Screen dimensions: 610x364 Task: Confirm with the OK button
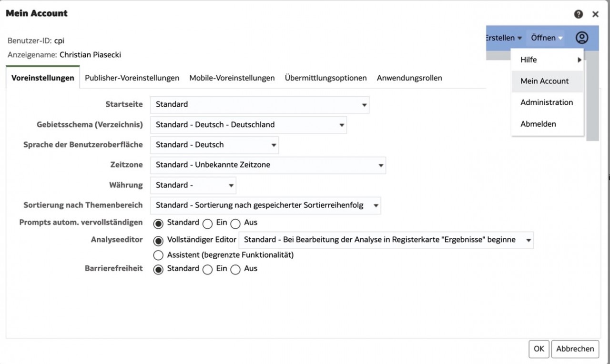click(539, 349)
